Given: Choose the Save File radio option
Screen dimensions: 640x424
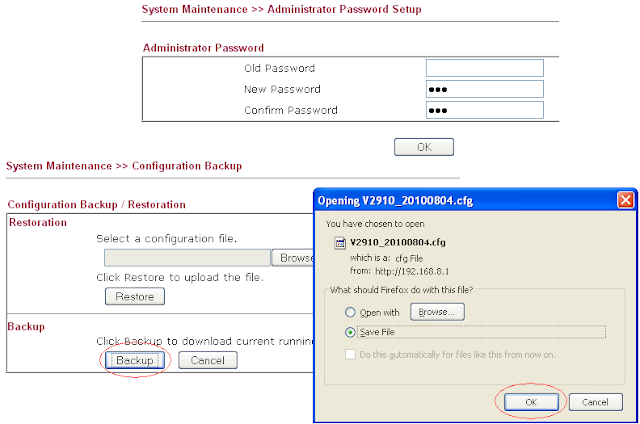Looking at the screenshot, I should 350,332.
